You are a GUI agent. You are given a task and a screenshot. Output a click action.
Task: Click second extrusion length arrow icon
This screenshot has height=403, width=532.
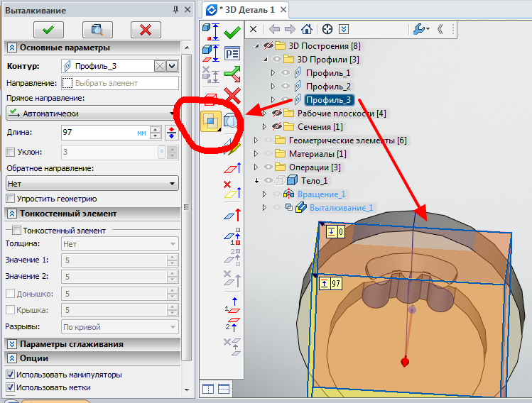click(x=211, y=53)
